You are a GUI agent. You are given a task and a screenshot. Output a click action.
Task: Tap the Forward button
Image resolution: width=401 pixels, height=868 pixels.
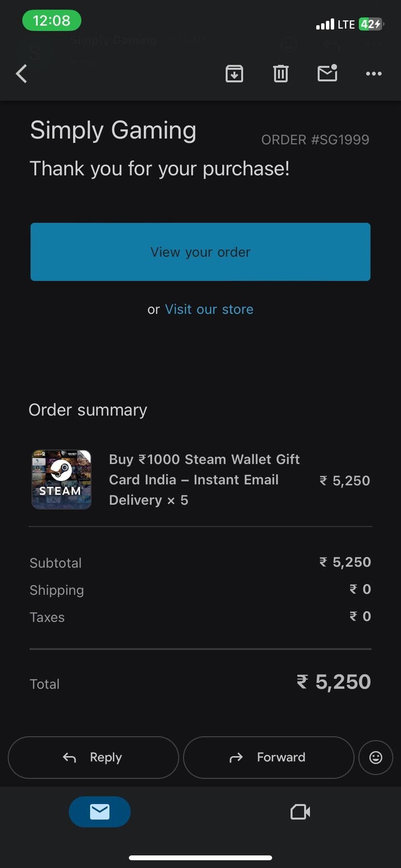click(269, 758)
